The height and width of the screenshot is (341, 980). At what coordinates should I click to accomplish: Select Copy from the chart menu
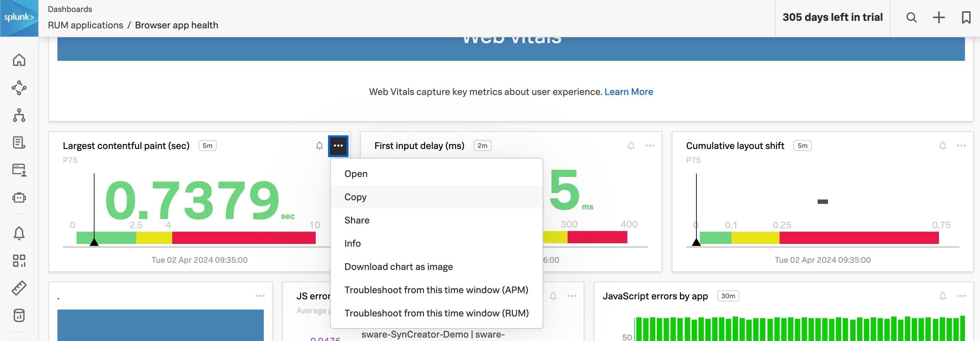(436, 197)
